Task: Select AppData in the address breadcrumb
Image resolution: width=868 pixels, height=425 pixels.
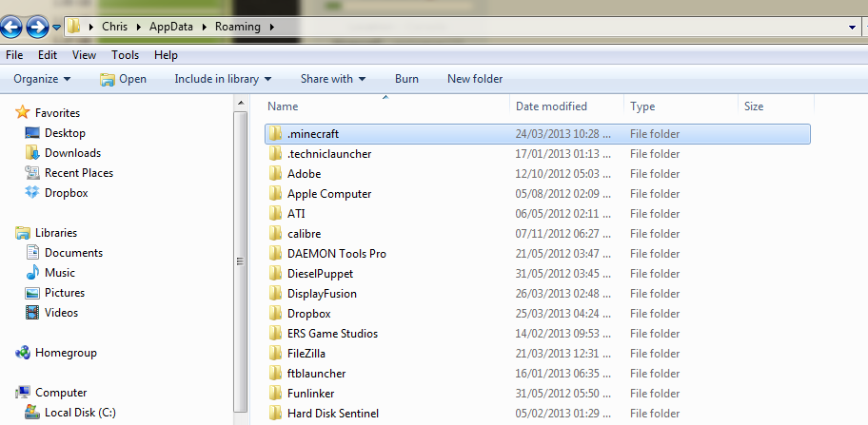Action: point(171,27)
